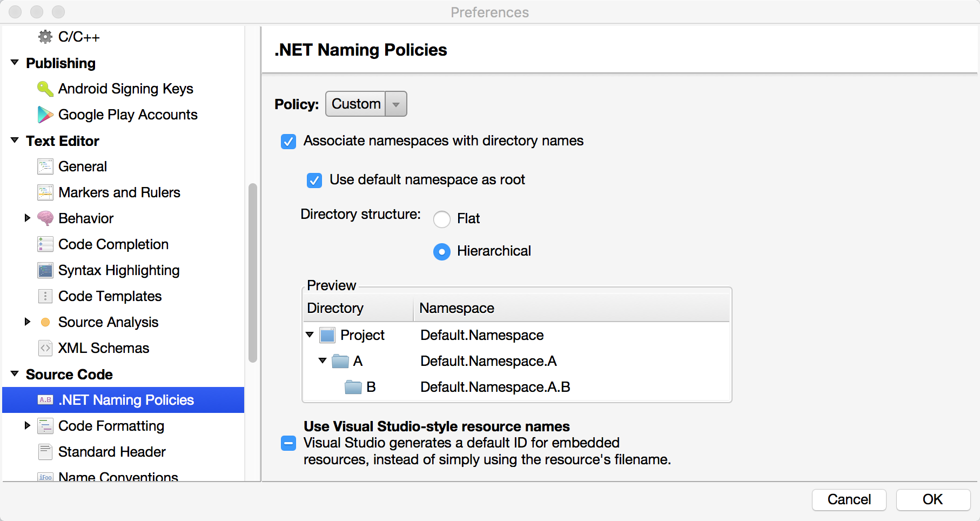Click the Google Play Accounts icon
The width and height of the screenshot is (980, 521).
click(x=45, y=115)
